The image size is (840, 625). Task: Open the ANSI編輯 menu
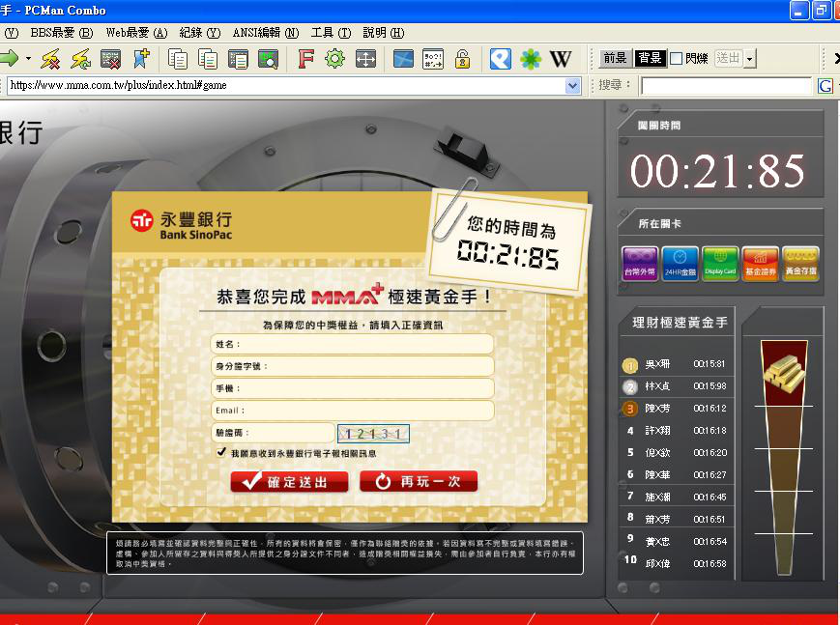[266, 33]
